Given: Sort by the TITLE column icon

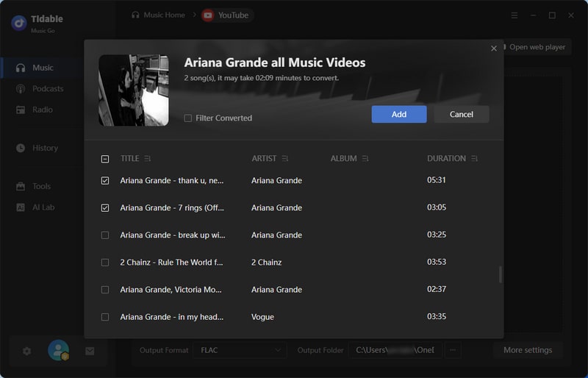Looking at the screenshot, I should point(148,159).
